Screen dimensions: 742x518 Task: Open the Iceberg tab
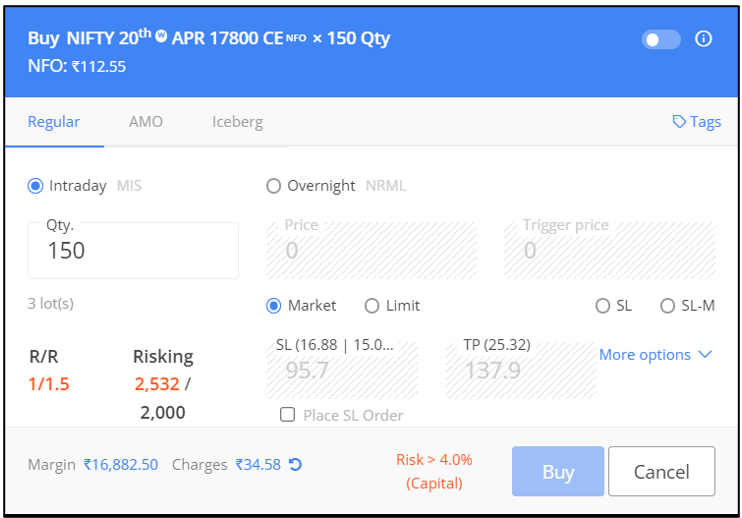237,122
